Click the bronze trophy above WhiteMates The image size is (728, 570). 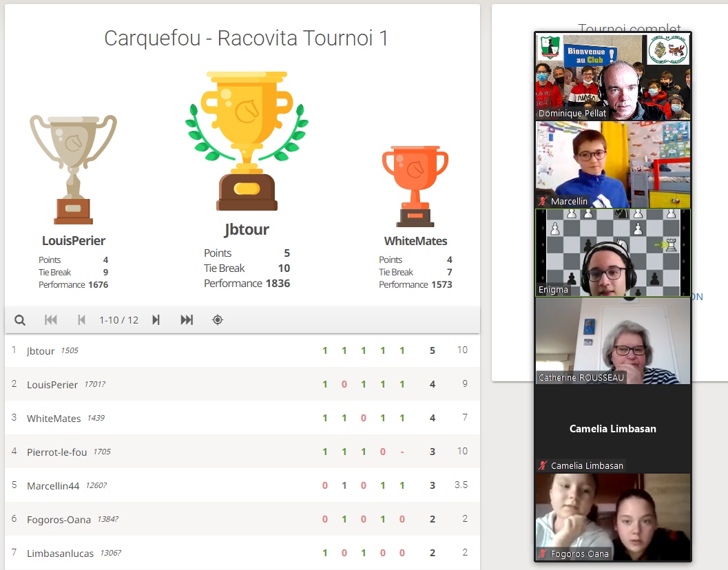point(415,186)
